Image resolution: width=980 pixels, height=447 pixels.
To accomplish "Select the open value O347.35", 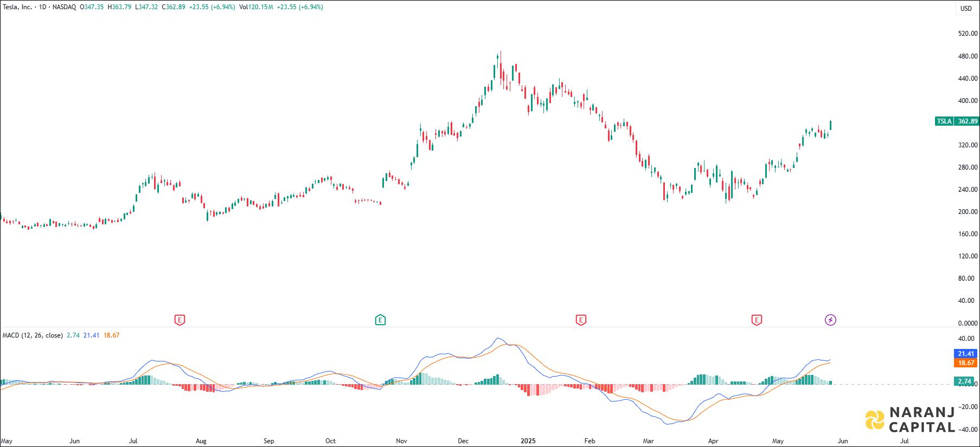I will (x=92, y=7).
